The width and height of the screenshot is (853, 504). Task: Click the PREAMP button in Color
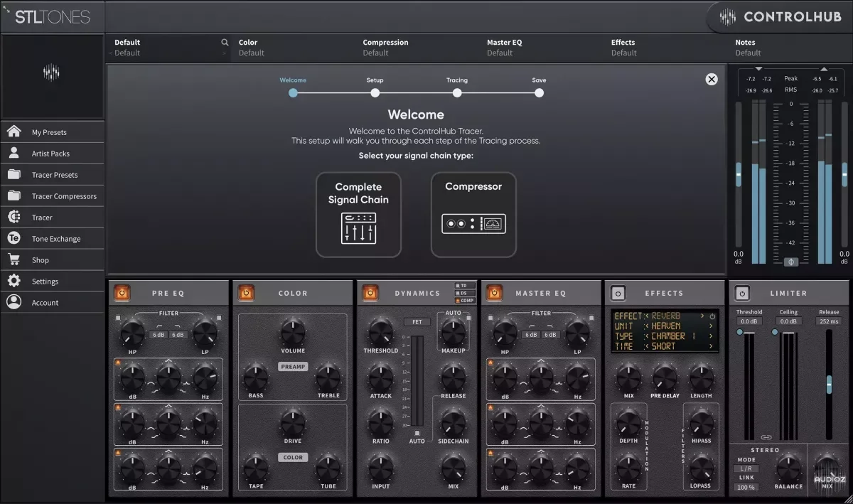[x=293, y=367]
